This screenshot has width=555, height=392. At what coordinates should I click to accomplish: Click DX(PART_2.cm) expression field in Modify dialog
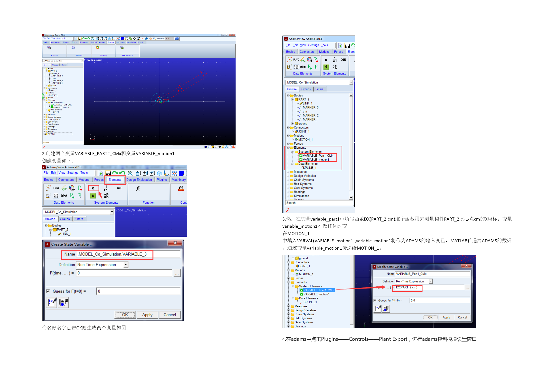pyautogui.click(x=430, y=287)
